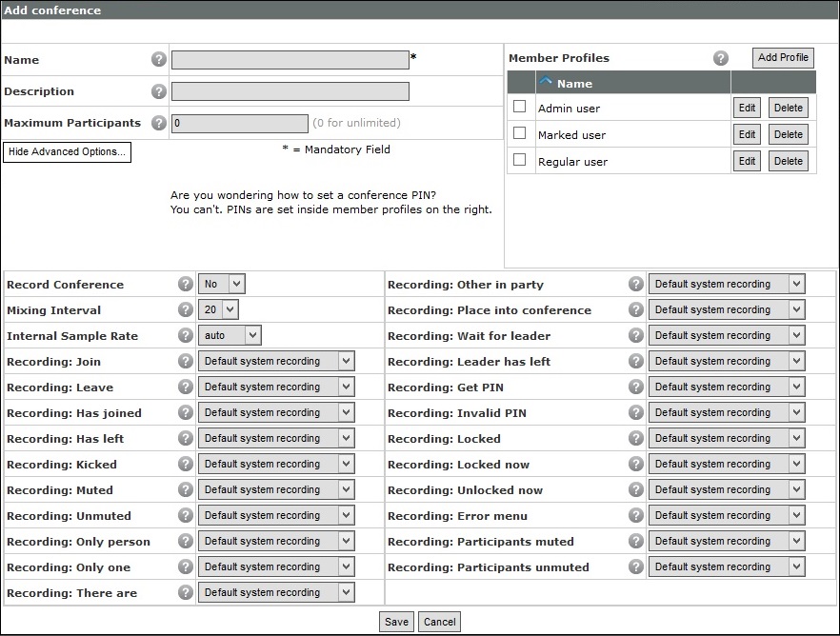The width and height of the screenshot is (840, 636).
Task: Edit the Marked user profile
Action: [x=747, y=134]
